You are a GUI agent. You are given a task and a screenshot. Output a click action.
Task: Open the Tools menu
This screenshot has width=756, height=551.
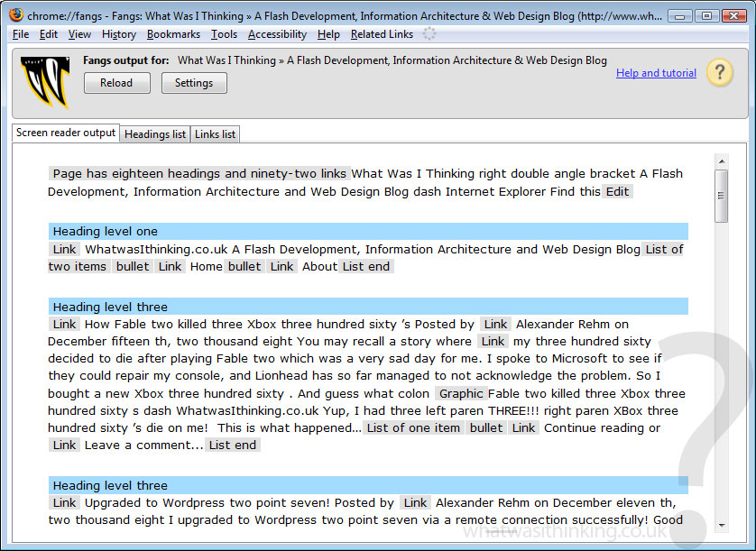pos(224,34)
